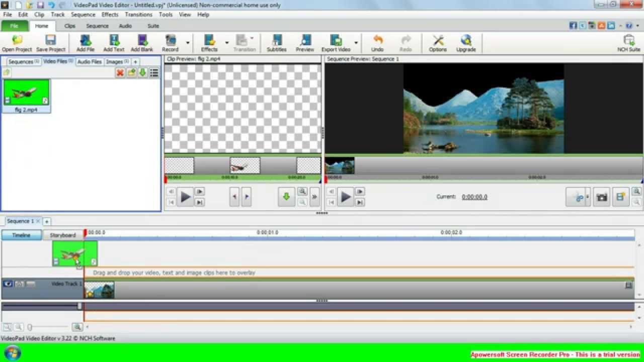Screen dimensions: 644x362
Task: Open NCH Suite from the toolbar
Action: pyautogui.click(x=629, y=44)
